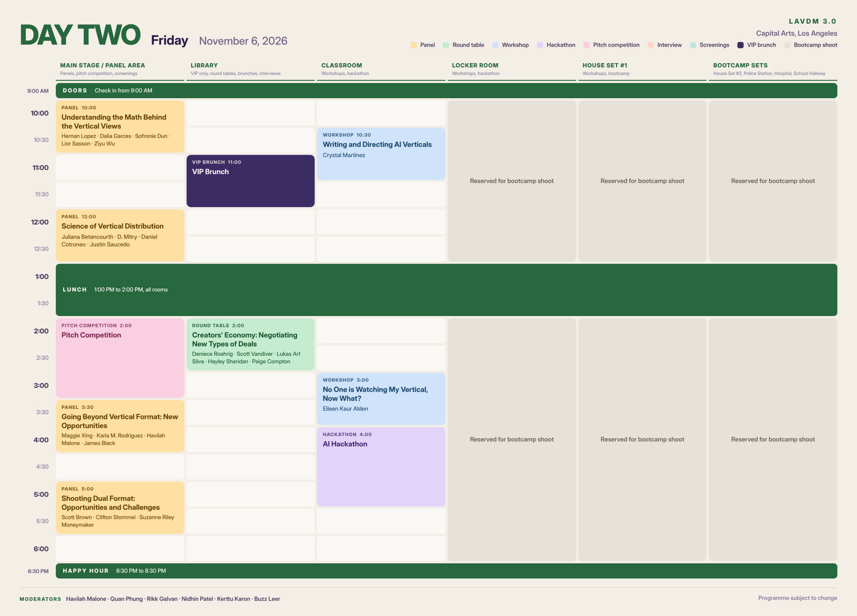This screenshot has height=616, width=857.
Task: Open the Science of Vertical Distribution panel
Action: point(120,236)
